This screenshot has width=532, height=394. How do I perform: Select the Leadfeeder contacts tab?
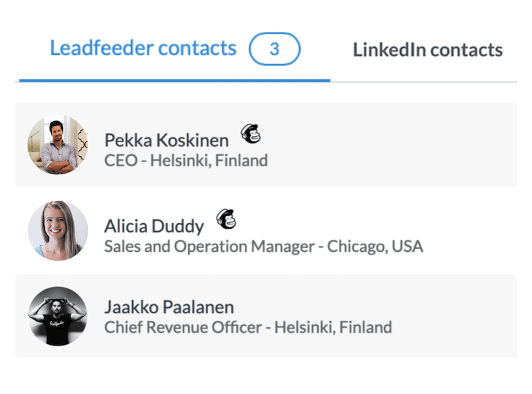[144, 48]
